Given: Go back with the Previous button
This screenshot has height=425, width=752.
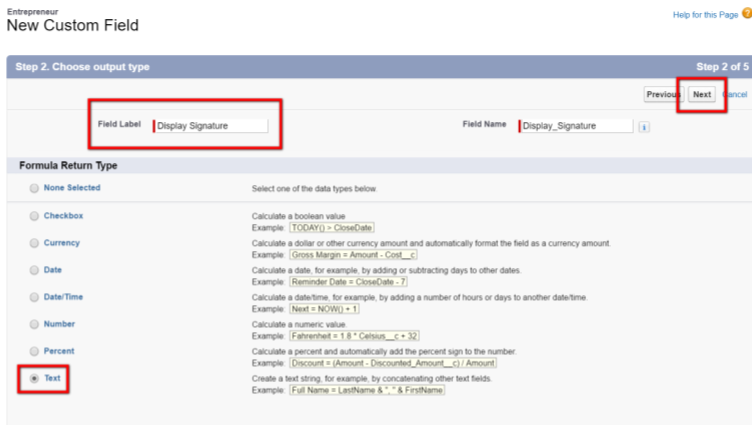Looking at the screenshot, I should [x=663, y=94].
